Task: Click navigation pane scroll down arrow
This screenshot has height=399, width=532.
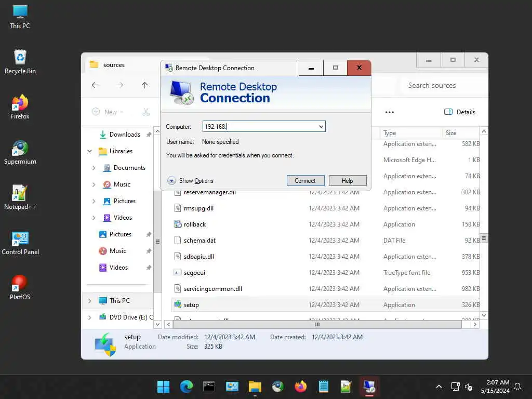Action: click(x=157, y=324)
